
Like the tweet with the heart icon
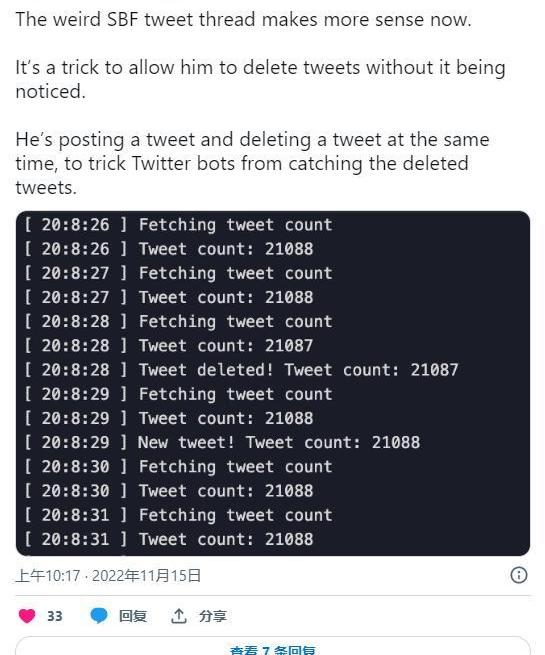coord(27,616)
